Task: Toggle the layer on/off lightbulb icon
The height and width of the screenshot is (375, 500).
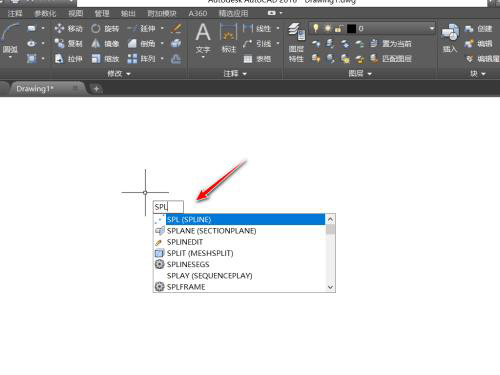Action: [x=315, y=28]
